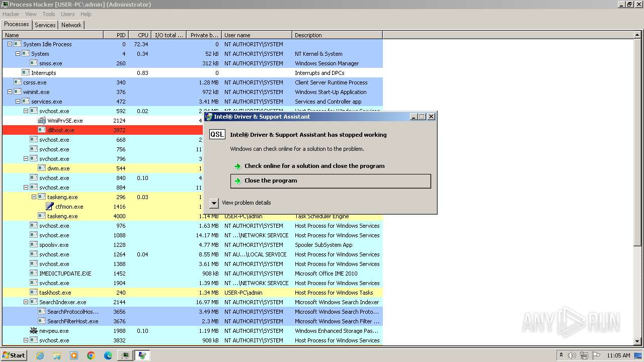Open Microsoft Edge from the taskbar

click(x=108, y=355)
